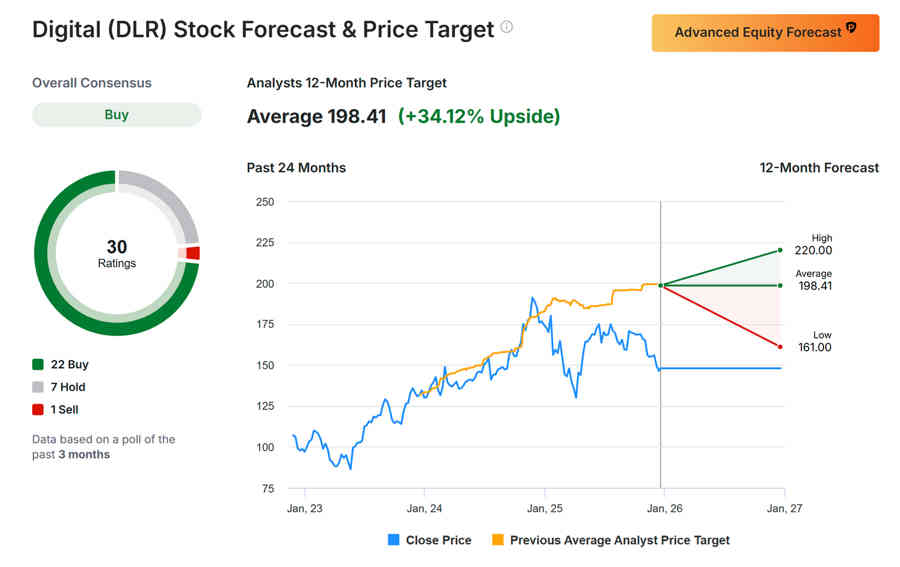900x567 pixels.
Task: Click the 30 Ratings center label
Action: [x=116, y=253]
